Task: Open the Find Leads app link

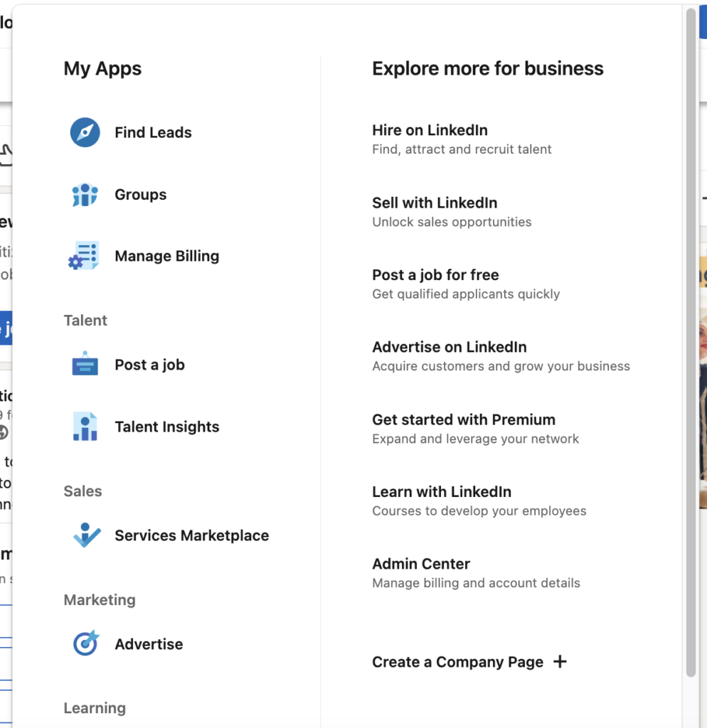Action: click(153, 132)
